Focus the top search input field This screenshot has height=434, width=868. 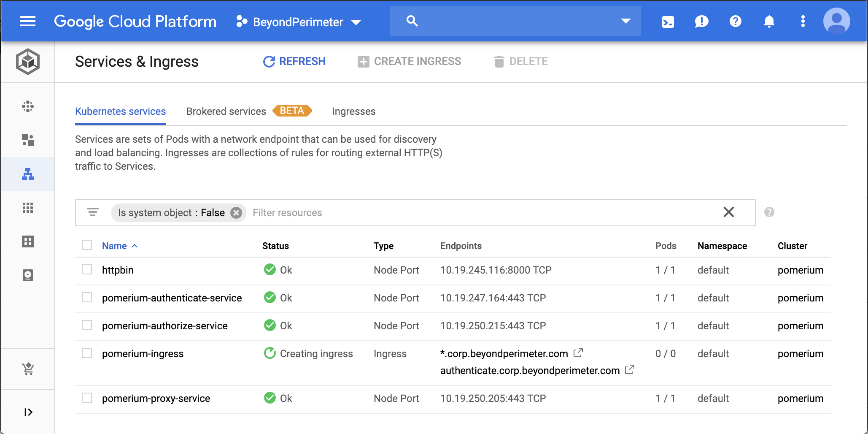(x=515, y=21)
